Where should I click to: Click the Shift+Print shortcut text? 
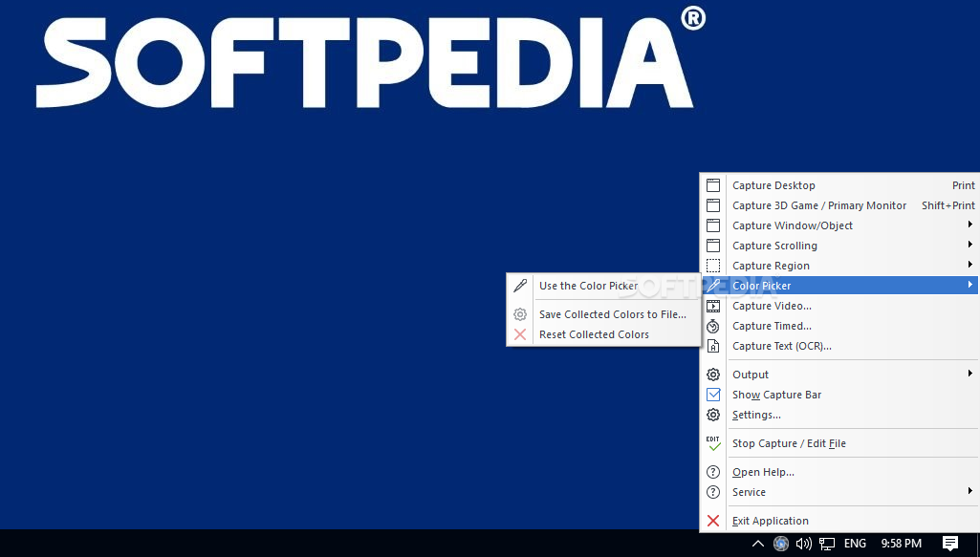point(948,205)
